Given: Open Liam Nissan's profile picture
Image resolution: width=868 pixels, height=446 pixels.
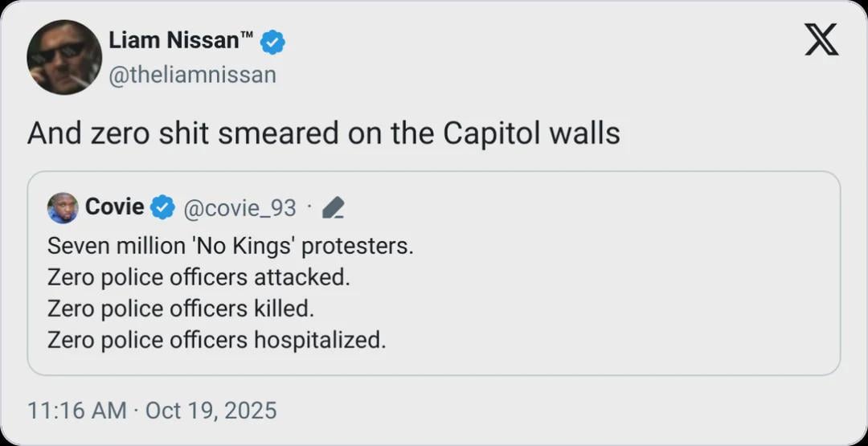Looking at the screenshot, I should point(64,58).
